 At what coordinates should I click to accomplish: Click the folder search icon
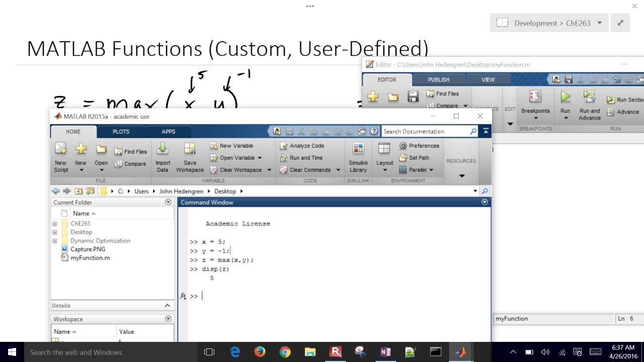click(485, 191)
